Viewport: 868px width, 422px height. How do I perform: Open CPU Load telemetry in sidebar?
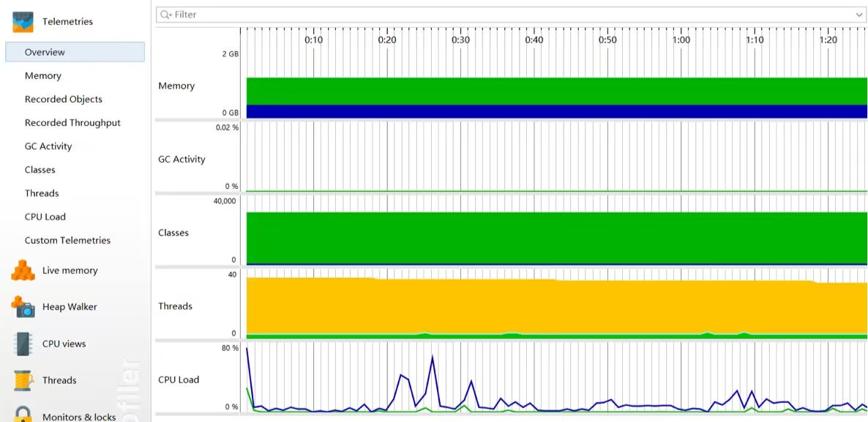(45, 217)
